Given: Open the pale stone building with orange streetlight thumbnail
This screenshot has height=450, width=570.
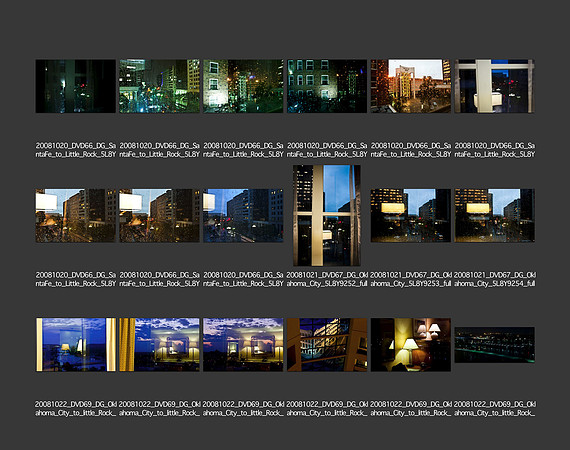Looking at the screenshot, I should 243,86.
